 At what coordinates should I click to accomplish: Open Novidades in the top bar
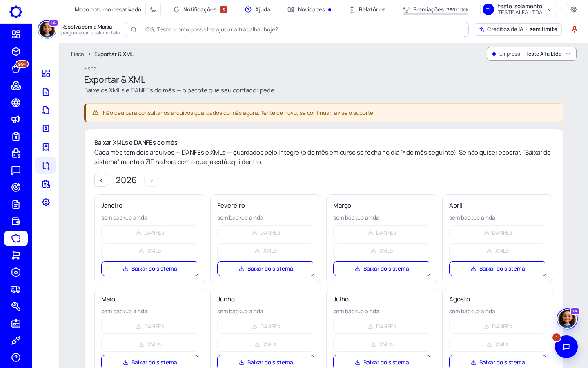click(x=310, y=9)
